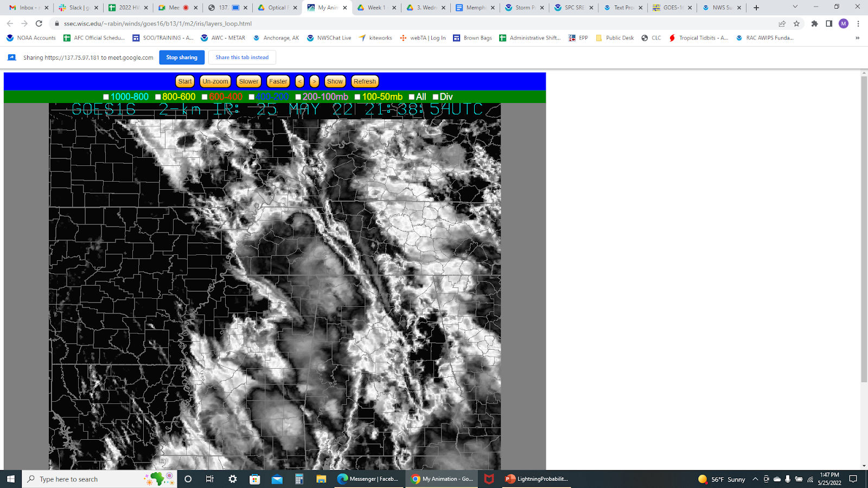This screenshot has width=868, height=488.
Task: Toggle the 400-200 layer checkbox
Action: (252, 97)
